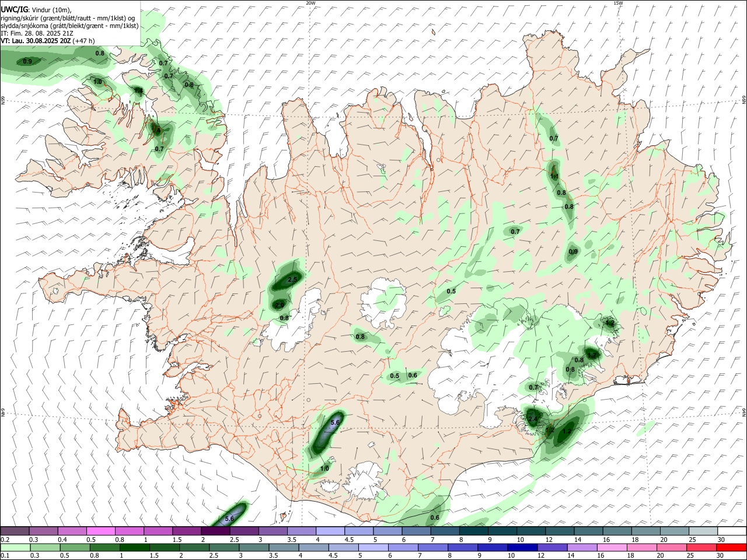Select the initial time text 'IT: Fim. 28. 08. 2025 21Z'
This screenshot has height=560, width=747.
[x=37, y=33]
